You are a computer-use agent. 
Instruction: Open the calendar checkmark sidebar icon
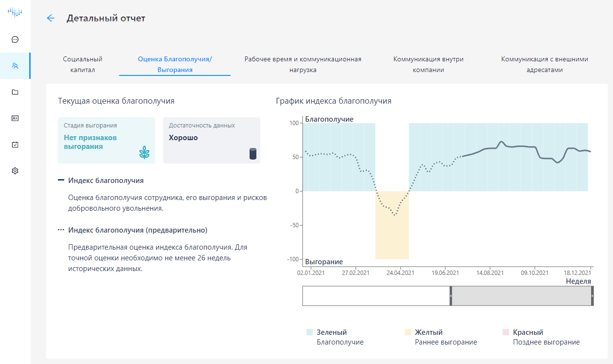point(15,145)
